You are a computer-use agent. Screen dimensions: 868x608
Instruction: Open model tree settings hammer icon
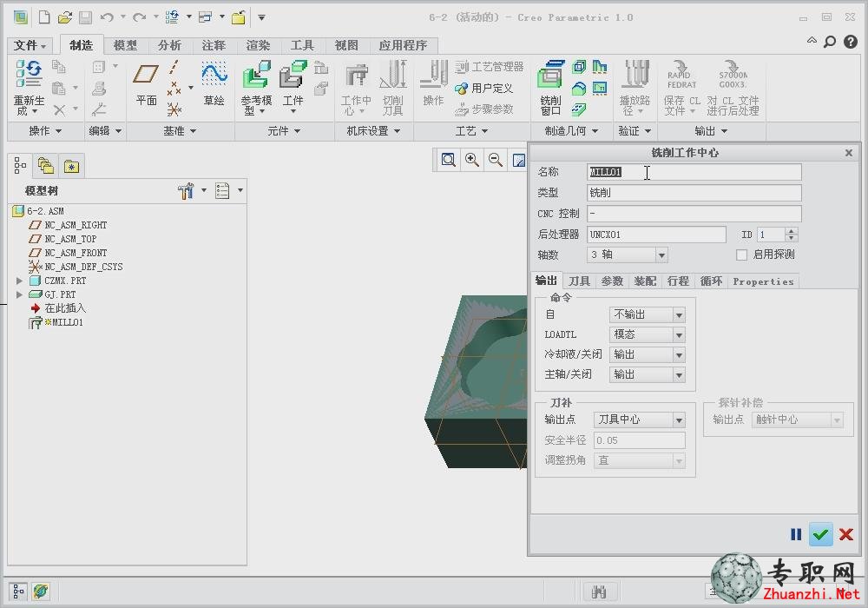coord(186,190)
